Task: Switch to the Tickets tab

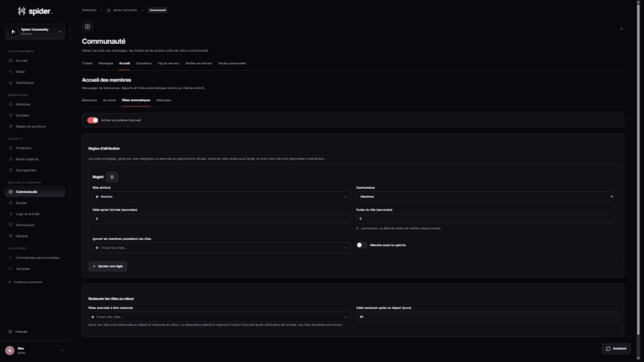Action: (x=87, y=63)
